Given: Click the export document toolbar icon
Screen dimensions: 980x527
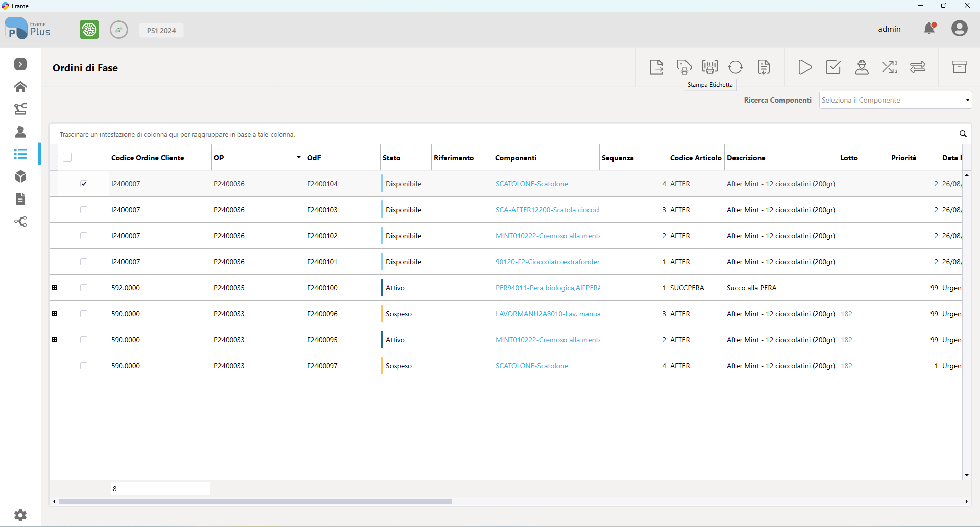Looking at the screenshot, I should tap(656, 67).
